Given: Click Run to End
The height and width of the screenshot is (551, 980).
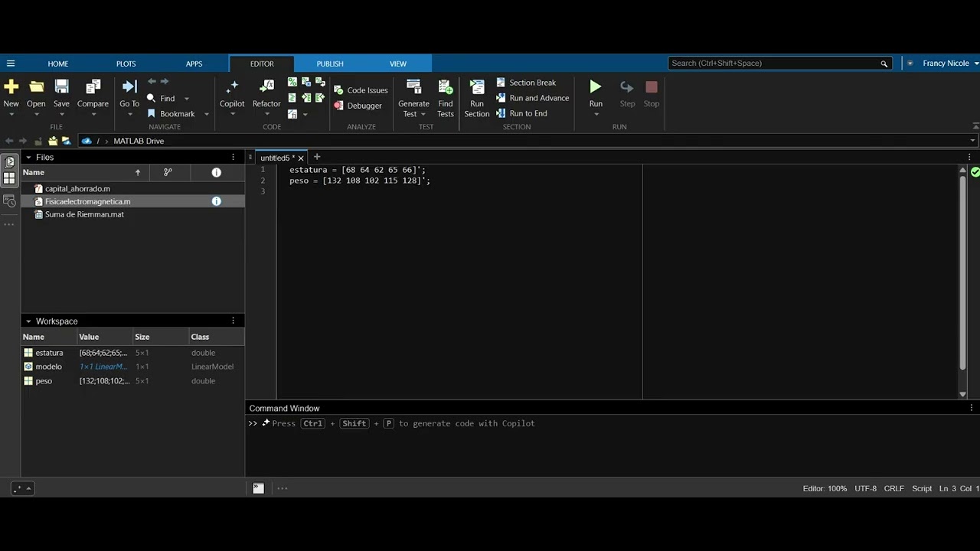Looking at the screenshot, I should coord(521,113).
